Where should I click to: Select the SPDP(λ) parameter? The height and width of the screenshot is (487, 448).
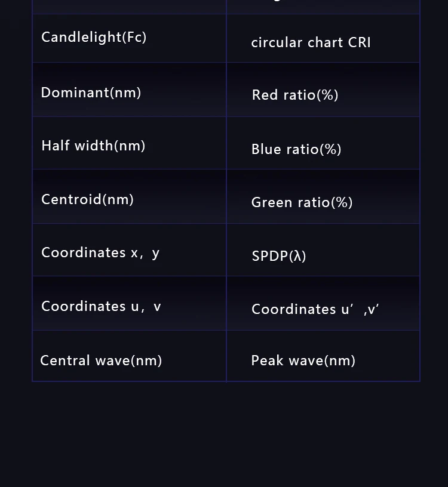(x=278, y=256)
